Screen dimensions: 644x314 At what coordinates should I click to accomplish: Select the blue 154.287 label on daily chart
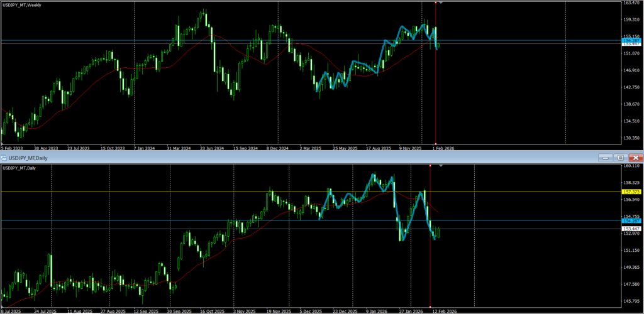[630, 221]
